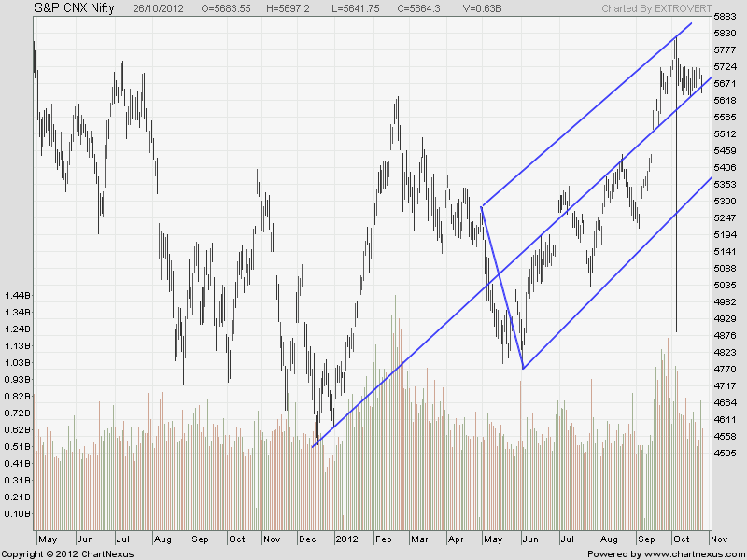
Task: Click the Dec marker on time axis
Action: pyautogui.click(x=304, y=539)
